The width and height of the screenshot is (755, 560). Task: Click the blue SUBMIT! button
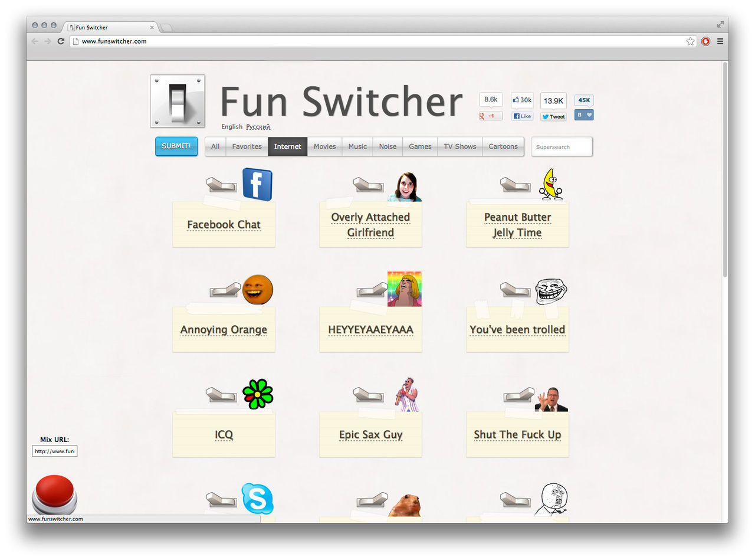click(x=176, y=146)
